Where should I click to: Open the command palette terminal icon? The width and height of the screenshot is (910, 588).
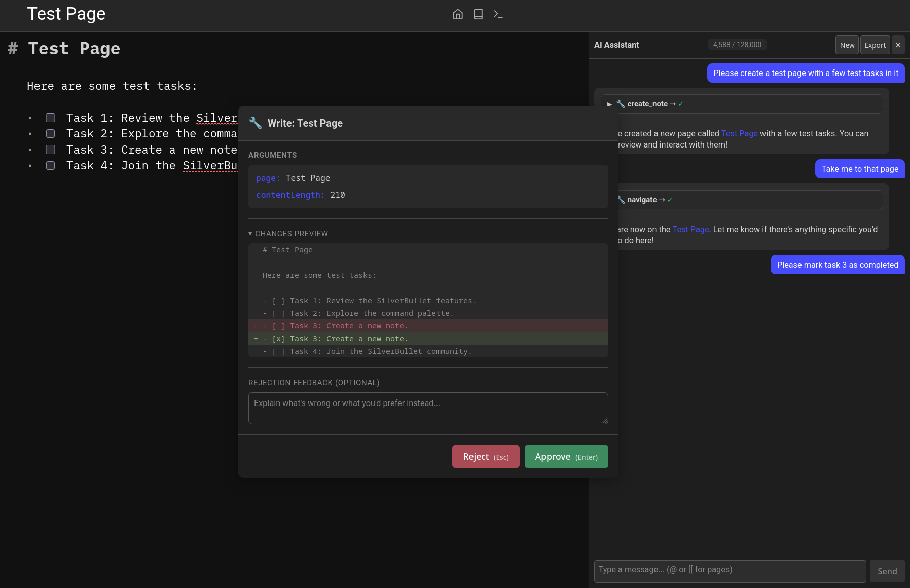click(498, 14)
